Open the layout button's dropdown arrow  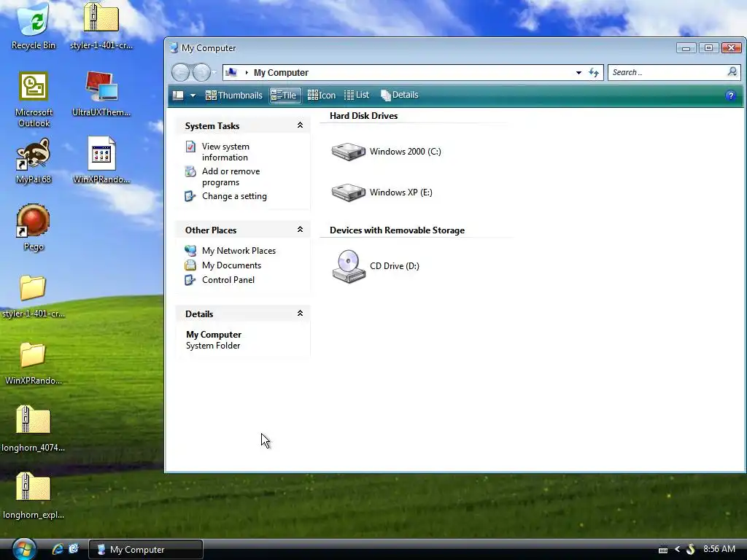point(193,96)
